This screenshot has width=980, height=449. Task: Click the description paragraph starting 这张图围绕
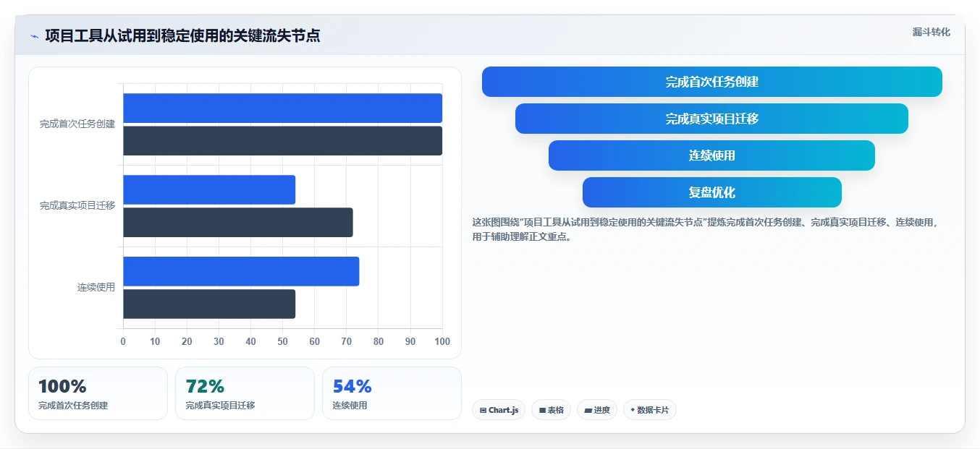706,229
